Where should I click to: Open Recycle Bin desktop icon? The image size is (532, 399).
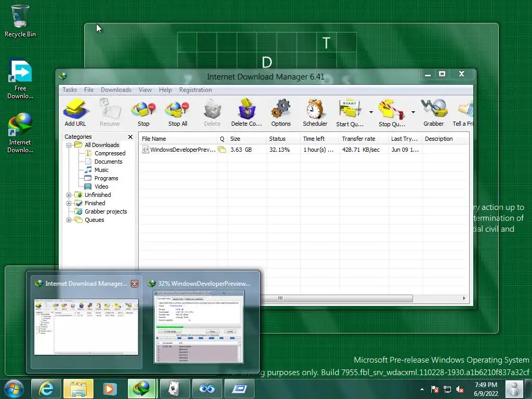(x=20, y=21)
